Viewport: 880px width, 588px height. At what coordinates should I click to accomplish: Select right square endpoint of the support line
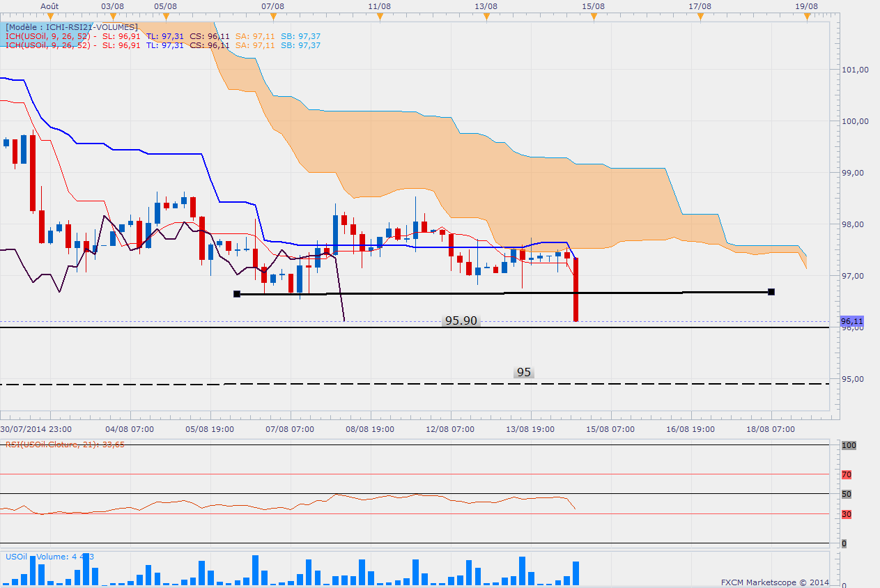[x=771, y=292]
